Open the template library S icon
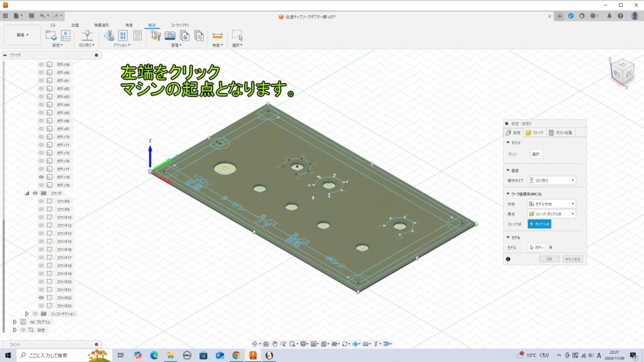The width and height of the screenshot is (644, 362). [x=199, y=36]
